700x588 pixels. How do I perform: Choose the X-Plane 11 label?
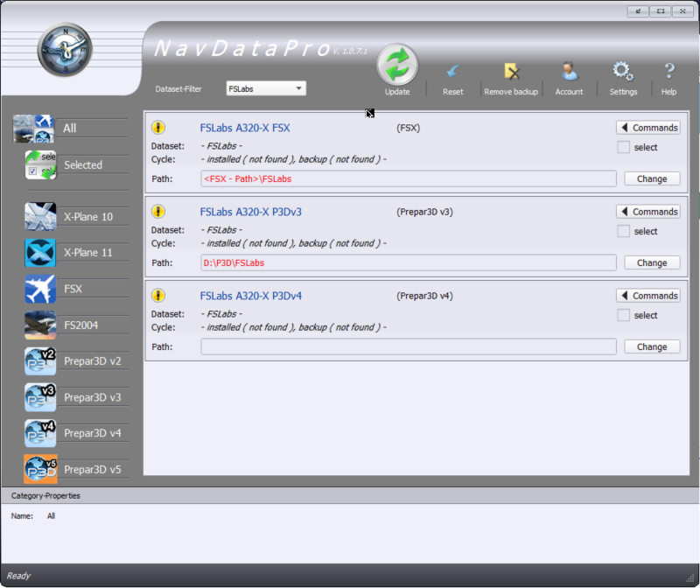88,253
